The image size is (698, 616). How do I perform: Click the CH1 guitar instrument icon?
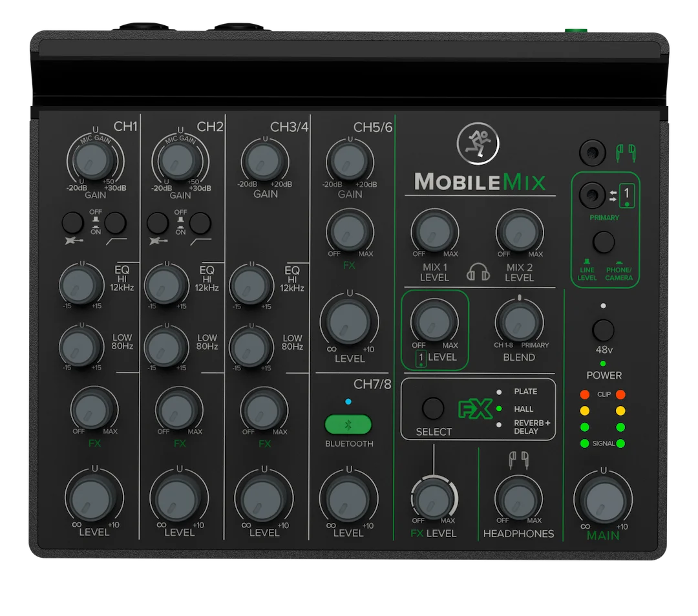point(73,241)
